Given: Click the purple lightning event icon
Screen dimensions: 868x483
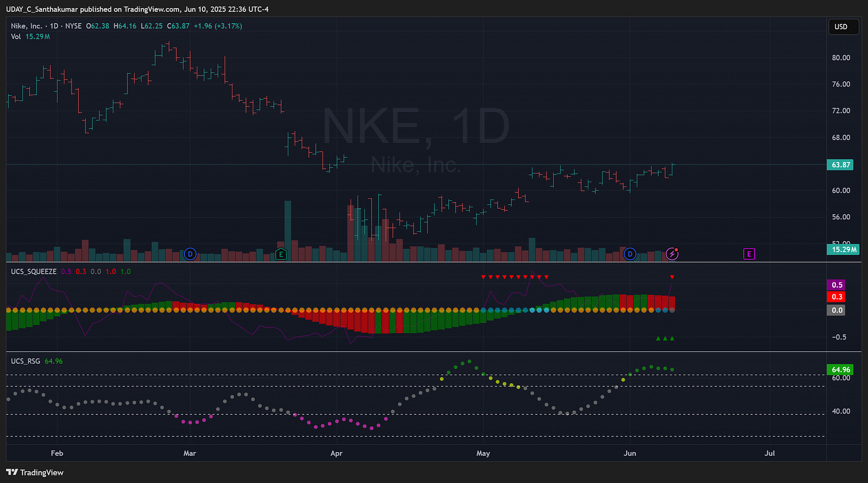Looking at the screenshot, I should pos(672,254).
